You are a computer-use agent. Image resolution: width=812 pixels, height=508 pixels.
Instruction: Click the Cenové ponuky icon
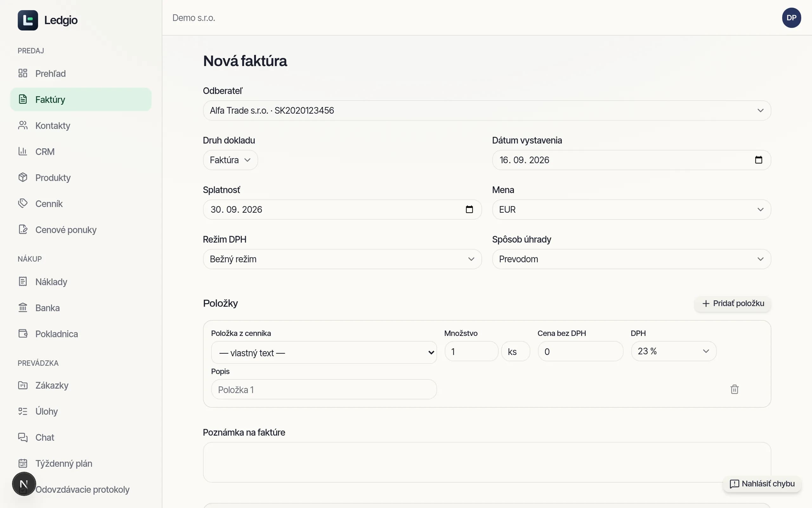pyautogui.click(x=23, y=230)
